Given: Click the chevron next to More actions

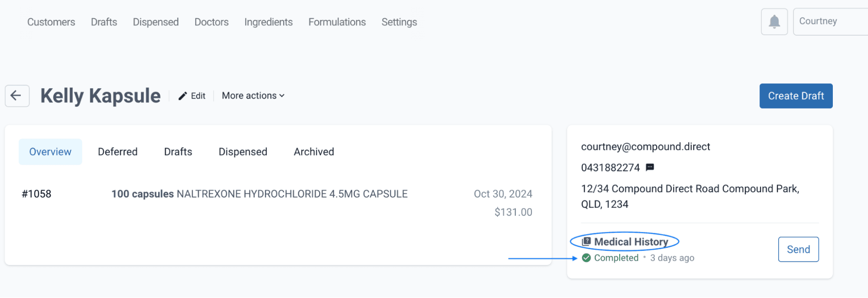Looking at the screenshot, I should pos(282,96).
